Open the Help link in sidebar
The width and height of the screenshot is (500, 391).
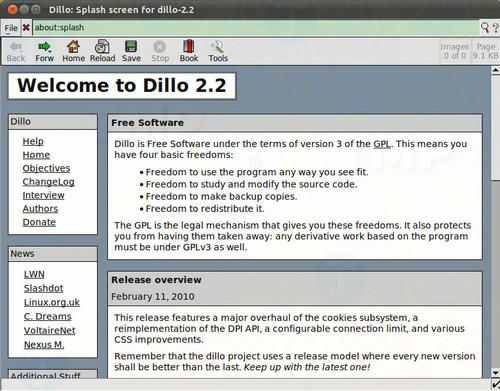[33, 141]
